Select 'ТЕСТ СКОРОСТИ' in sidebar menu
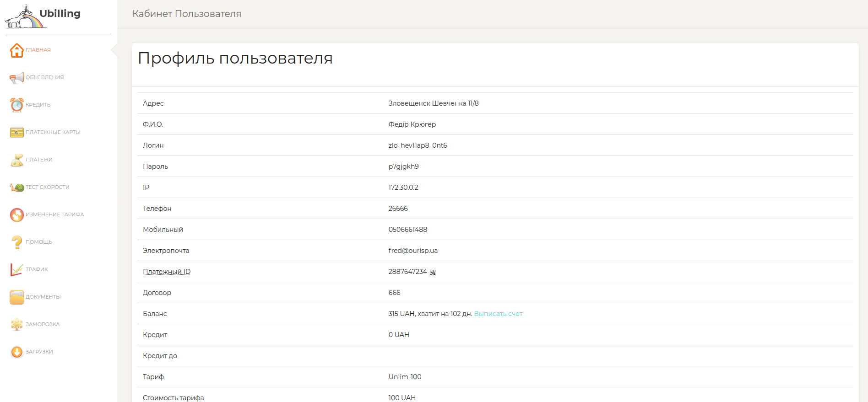This screenshot has height=402, width=868. 48,187
